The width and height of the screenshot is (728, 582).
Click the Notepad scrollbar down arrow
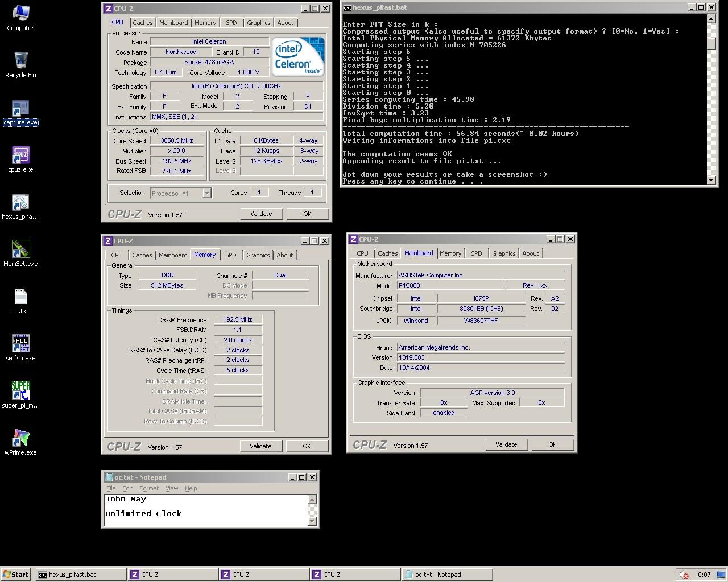coord(312,521)
